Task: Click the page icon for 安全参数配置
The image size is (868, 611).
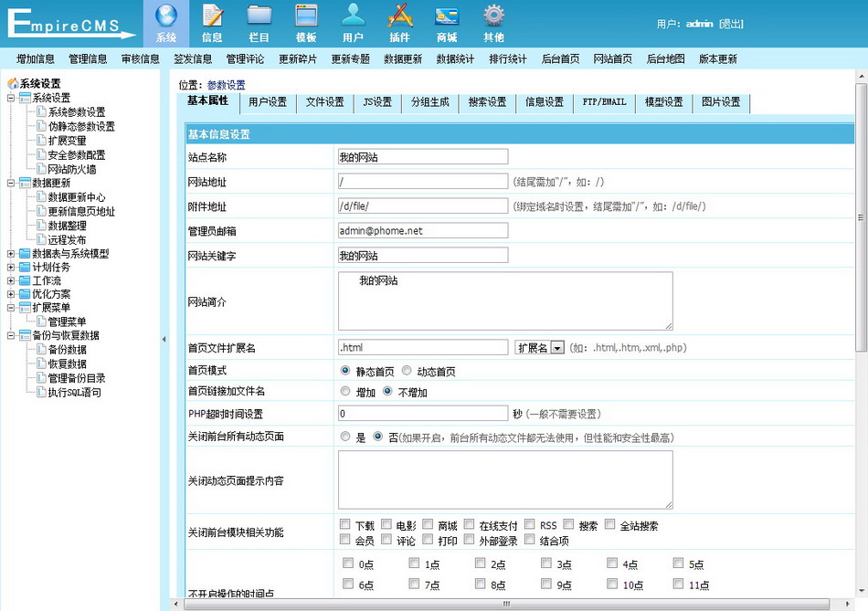Action: tap(41, 155)
